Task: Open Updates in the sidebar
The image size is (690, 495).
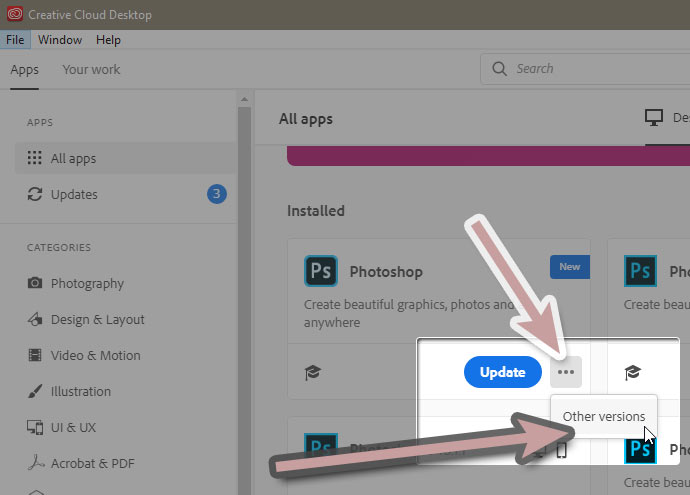Action: pos(125,194)
